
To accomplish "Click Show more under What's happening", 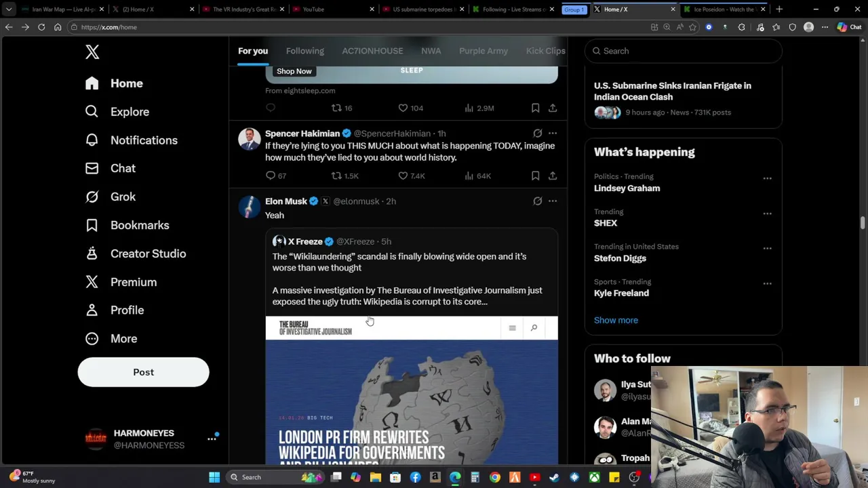I will (616, 320).
